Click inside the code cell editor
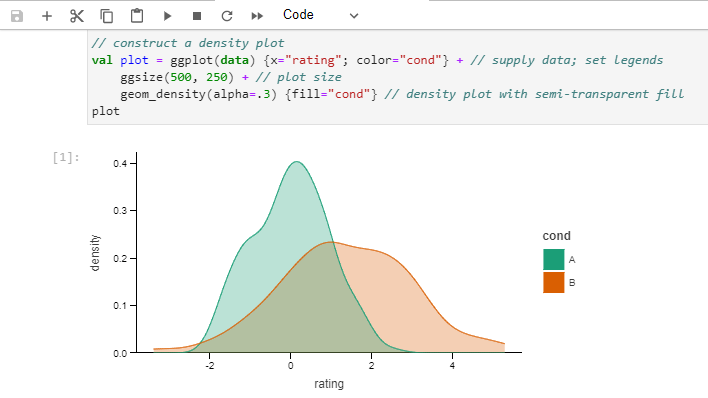The width and height of the screenshot is (708, 398). tap(397, 77)
